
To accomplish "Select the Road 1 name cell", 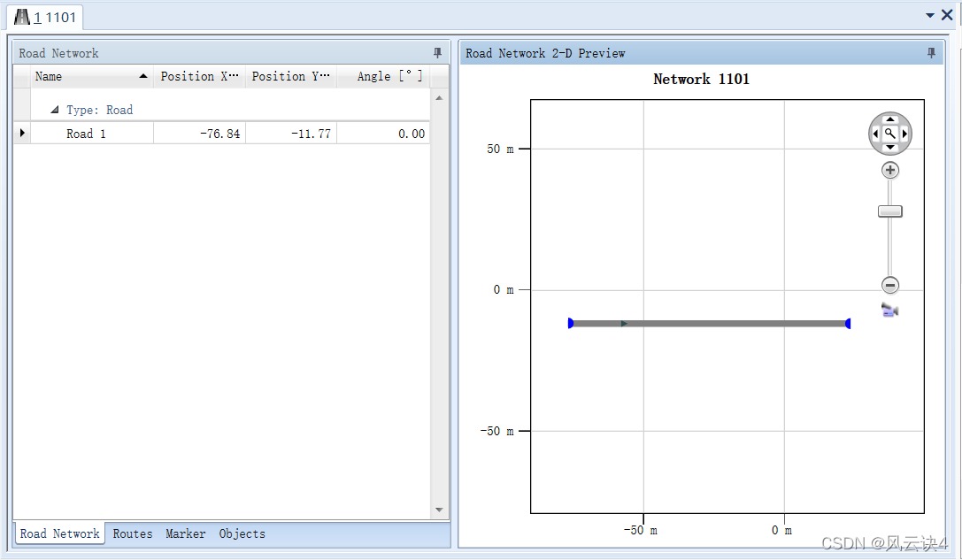I will (92, 134).
